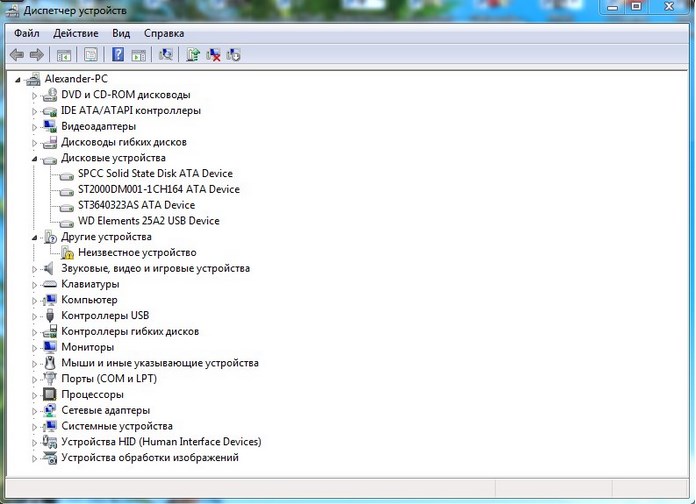Select Контроллеры гибких дисков category
Viewport: 696px width, 504px height.
130,331
